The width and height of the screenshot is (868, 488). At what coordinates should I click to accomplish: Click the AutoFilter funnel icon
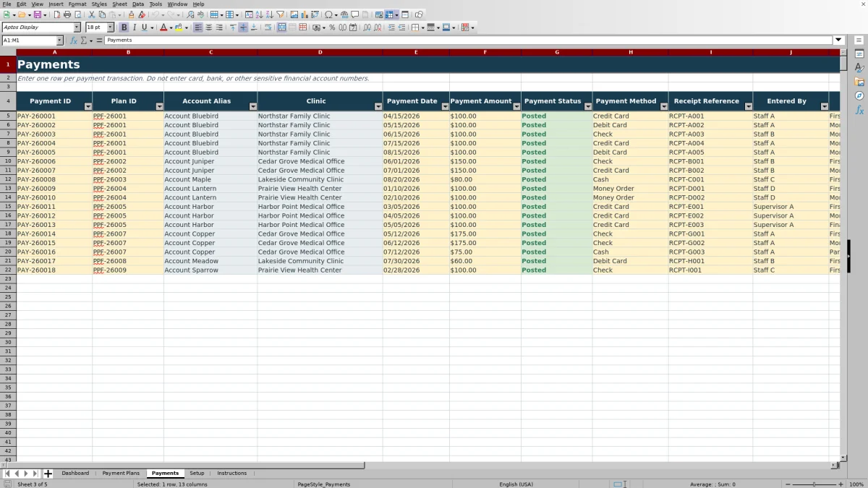click(280, 14)
